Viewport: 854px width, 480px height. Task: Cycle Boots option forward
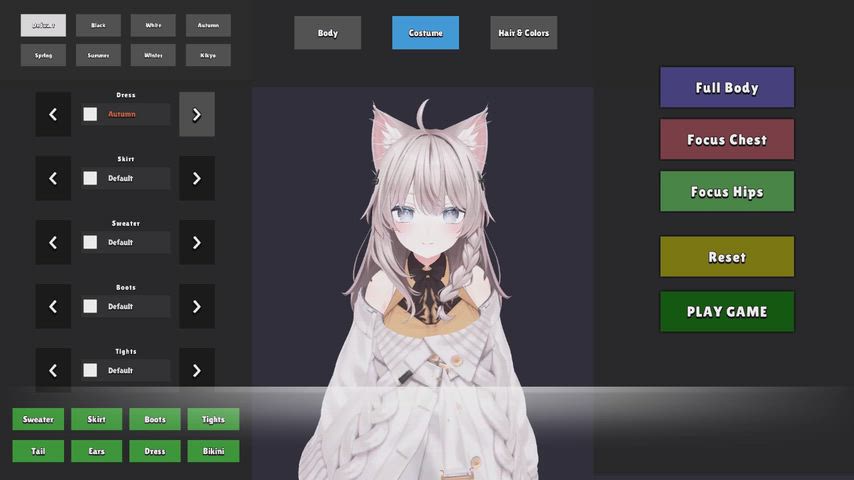pos(197,306)
